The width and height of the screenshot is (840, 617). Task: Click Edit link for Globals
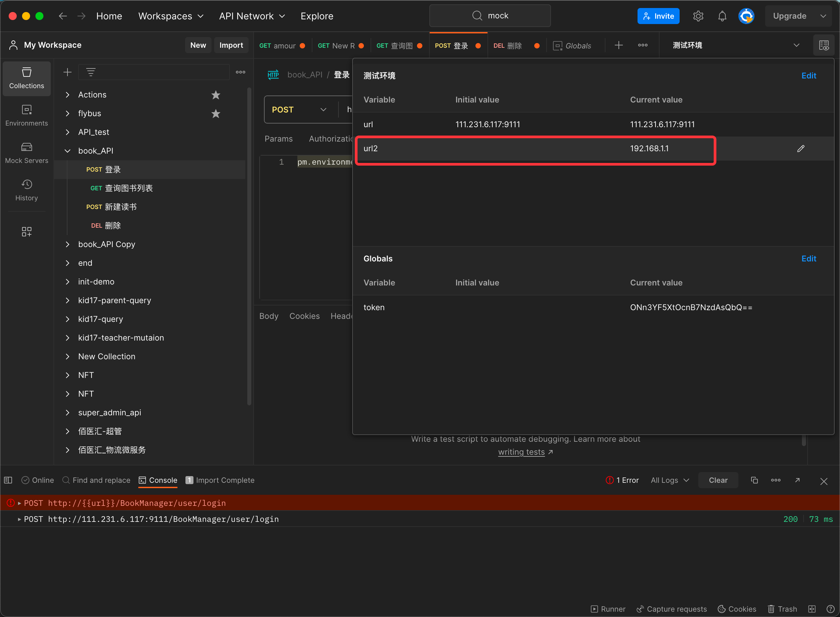click(808, 258)
